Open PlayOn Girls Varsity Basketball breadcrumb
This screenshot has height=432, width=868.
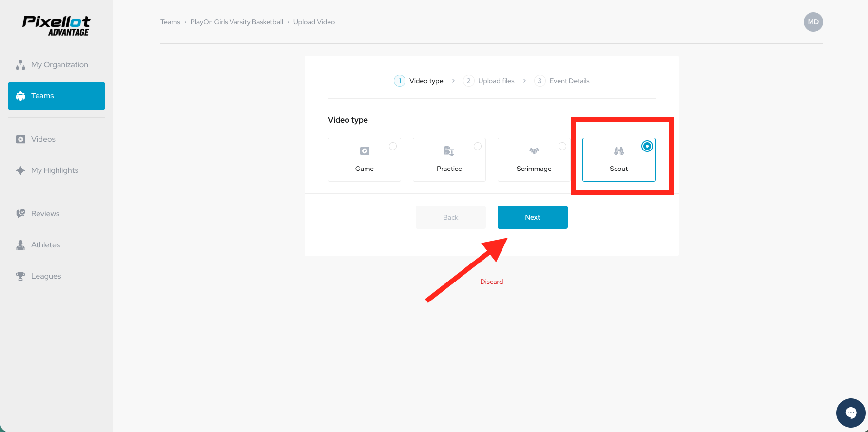pos(236,22)
